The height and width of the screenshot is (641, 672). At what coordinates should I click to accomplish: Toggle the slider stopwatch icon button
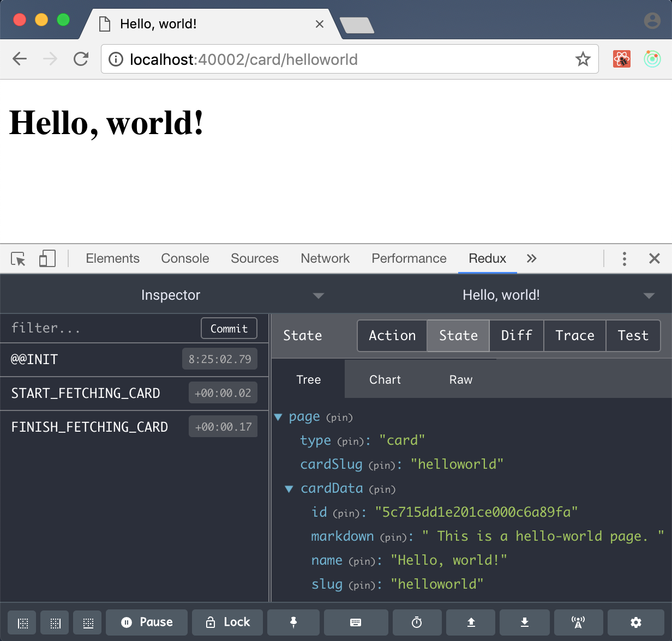pyautogui.click(x=417, y=622)
